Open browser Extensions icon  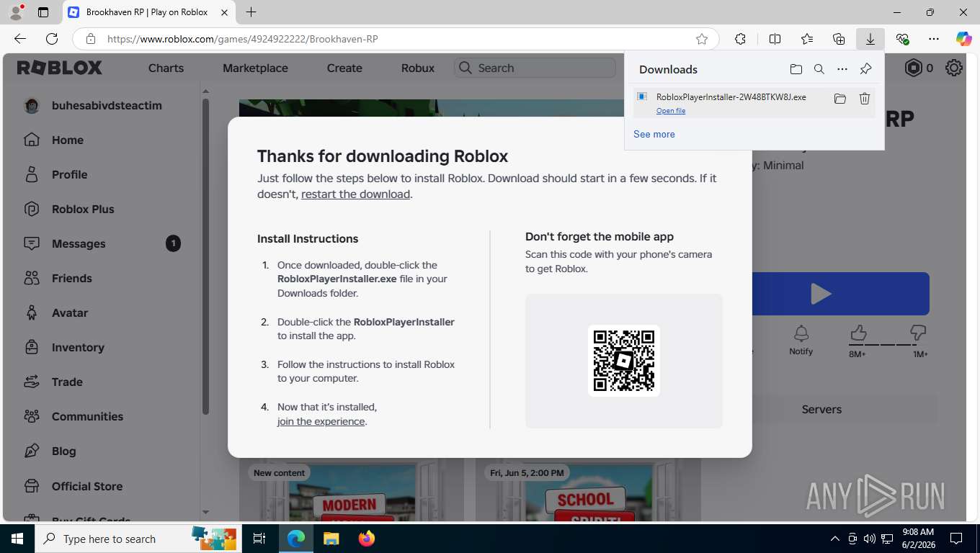tap(740, 39)
